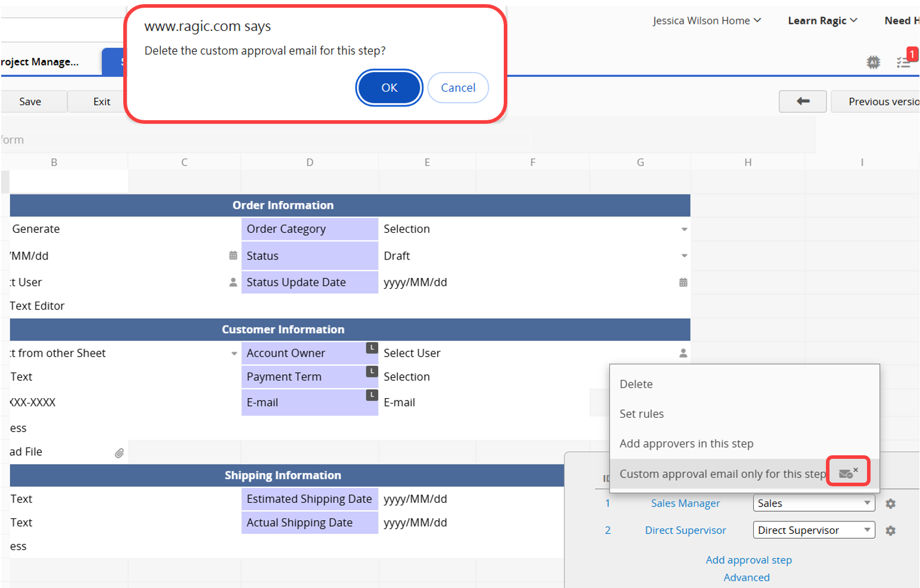
Task: Select Set rules in context menu
Action: [x=641, y=414]
